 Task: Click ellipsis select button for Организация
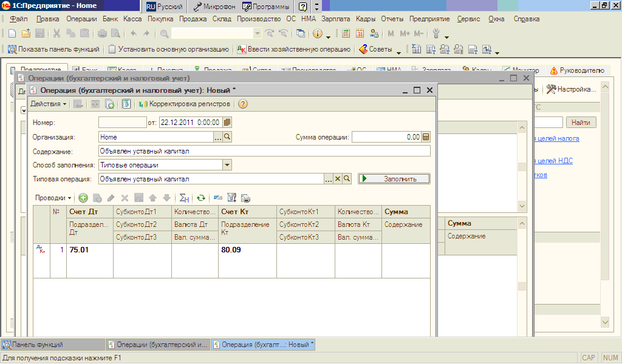pyautogui.click(x=218, y=136)
